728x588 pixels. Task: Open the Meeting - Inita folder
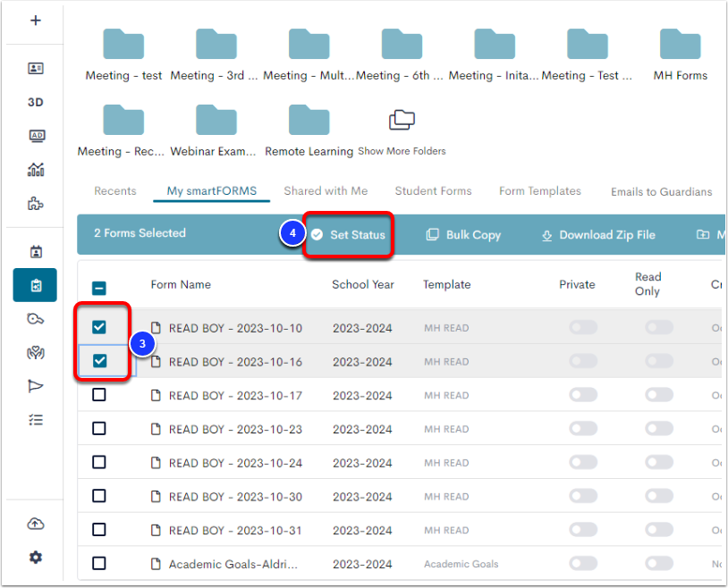(495, 55)
